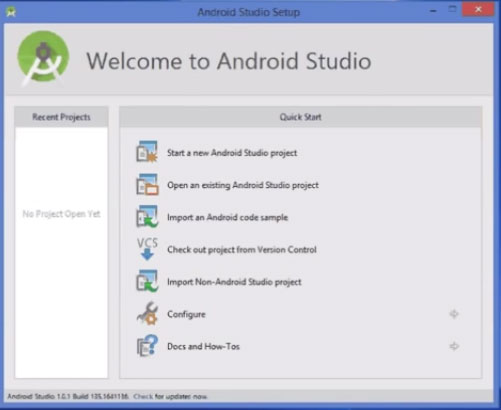Click the new Android Studio project icon
501x410 pixels.
[x=147, y=152]
